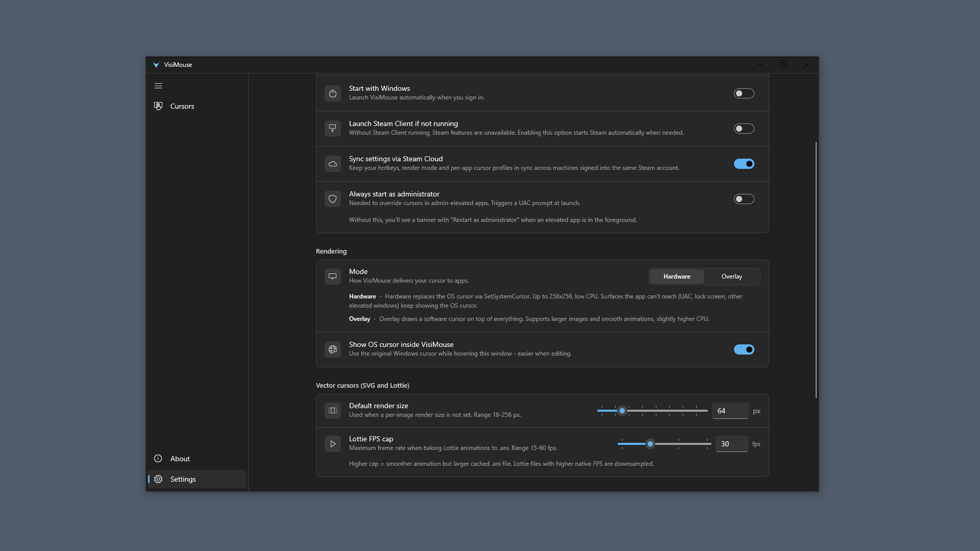
Task: Click the Default render size icon
Action: point(333,411)
